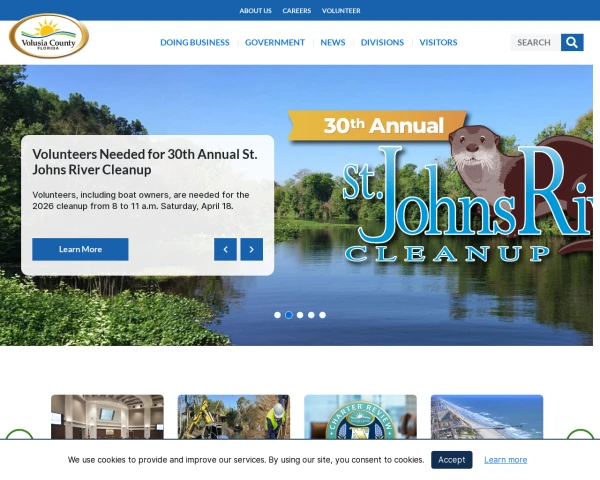This screenshot has height=480, width=600.
Task: Open the Doing Business menu
Action: coord(195,42)
